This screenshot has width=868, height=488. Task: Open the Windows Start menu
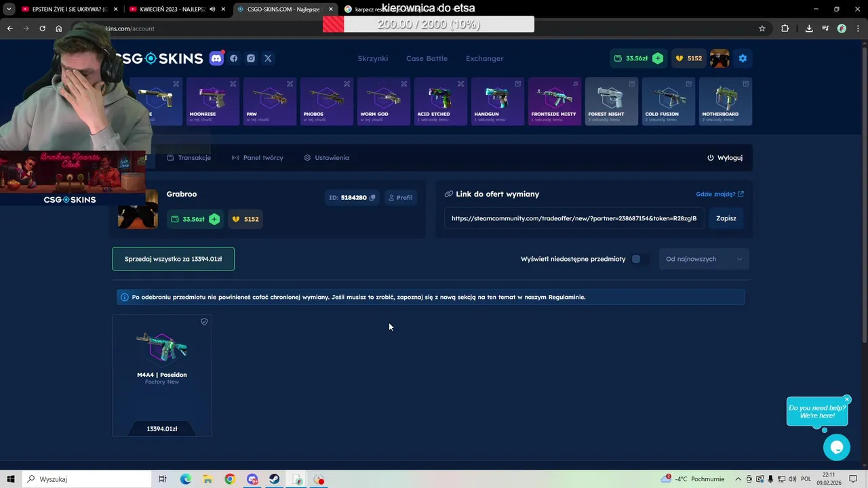tap(10, 479)
